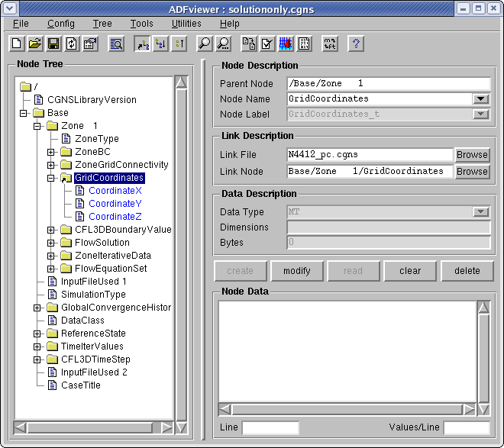Open the Tools menu
This screenshot has width=504, height=448.
(141, 24)
